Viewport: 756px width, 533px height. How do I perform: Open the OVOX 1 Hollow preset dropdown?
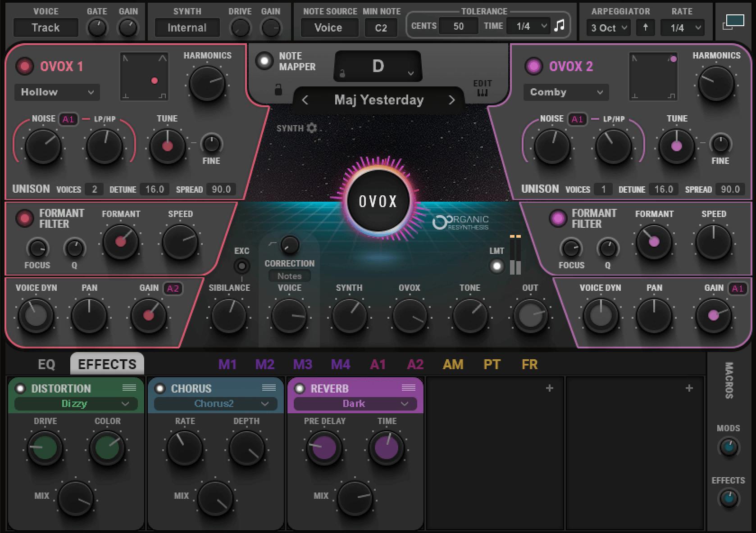pyautogui.click(x=57, y=92)
